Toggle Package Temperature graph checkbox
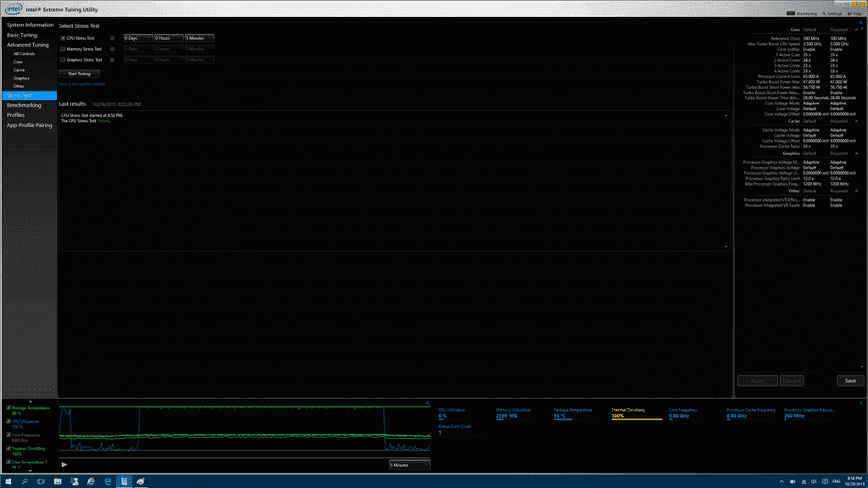Image resolution: width=868 pixels, height=488 pixels. [8, 408]
